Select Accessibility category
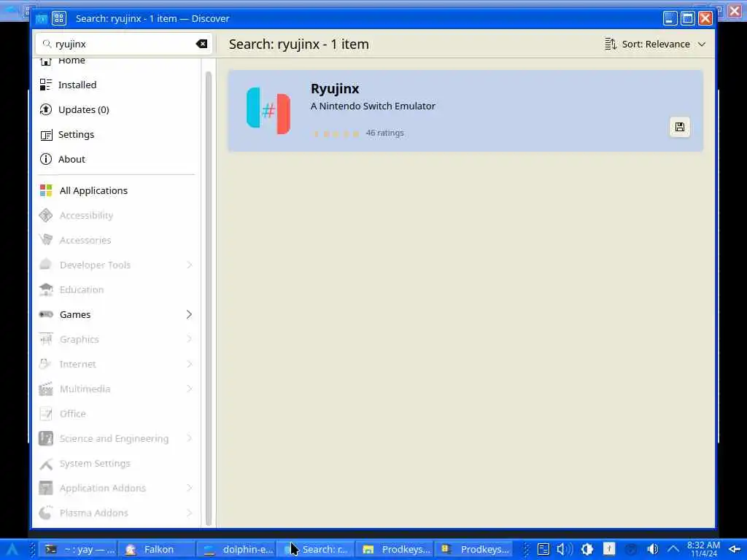Image resolution: width=747 pixels, height=560 pixels. click(116, 215)
